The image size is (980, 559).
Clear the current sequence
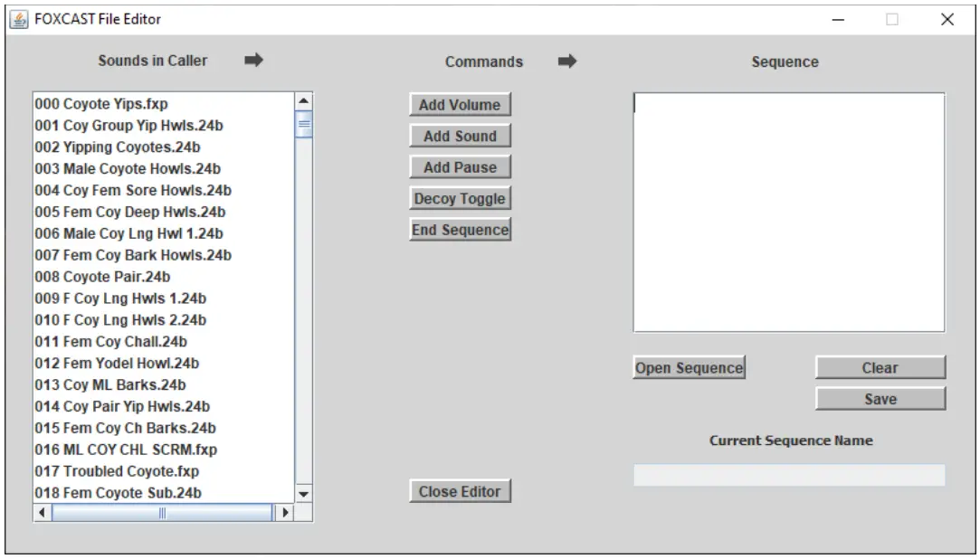pyautogui.click(x=880, y=367)
